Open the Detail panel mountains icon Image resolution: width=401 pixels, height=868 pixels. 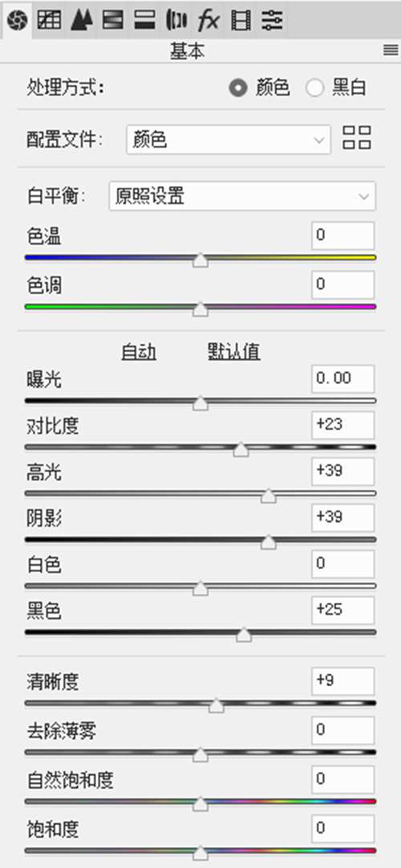tap(82, 21)
